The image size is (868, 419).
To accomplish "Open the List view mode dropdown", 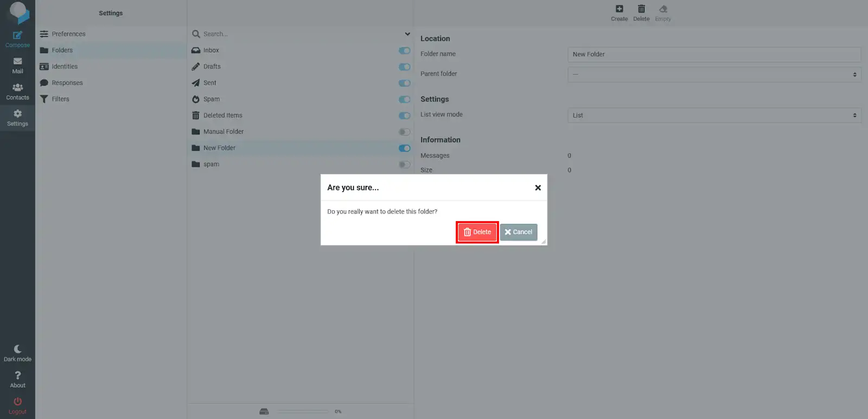I will pos(714,115).
